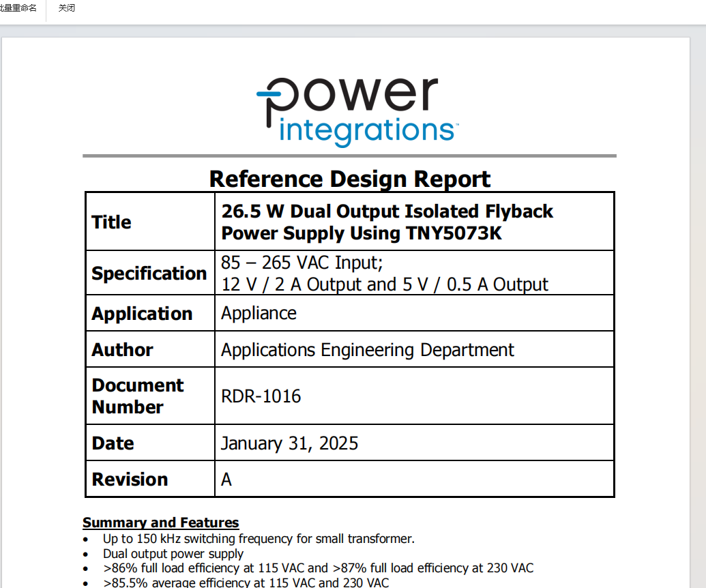Screen dimensions: 706x588
Task: Click the 85 – 265 VAC Input text
Action: (x=301, y=262)
